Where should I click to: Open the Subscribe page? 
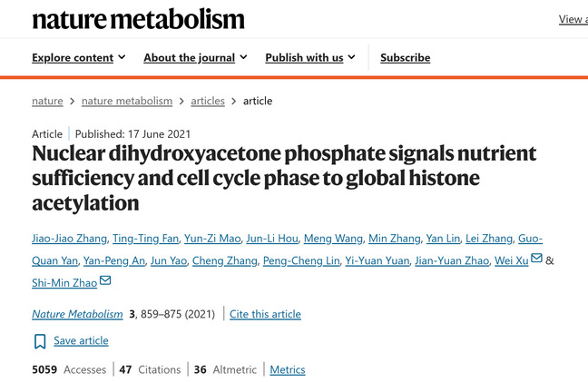(405, 58)
